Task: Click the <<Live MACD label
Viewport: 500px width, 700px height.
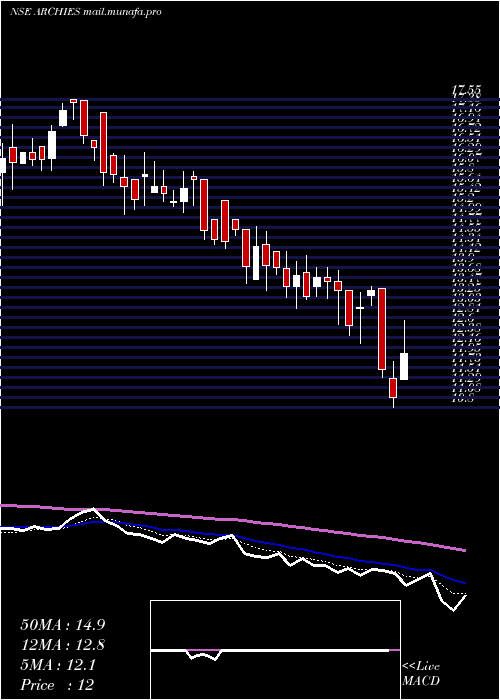Action: point(421,674)
